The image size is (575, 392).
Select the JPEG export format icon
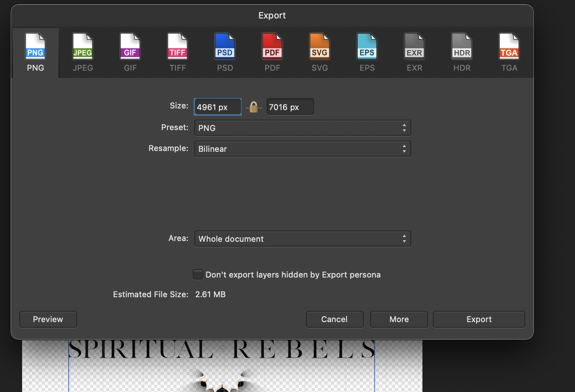[83, 53]
